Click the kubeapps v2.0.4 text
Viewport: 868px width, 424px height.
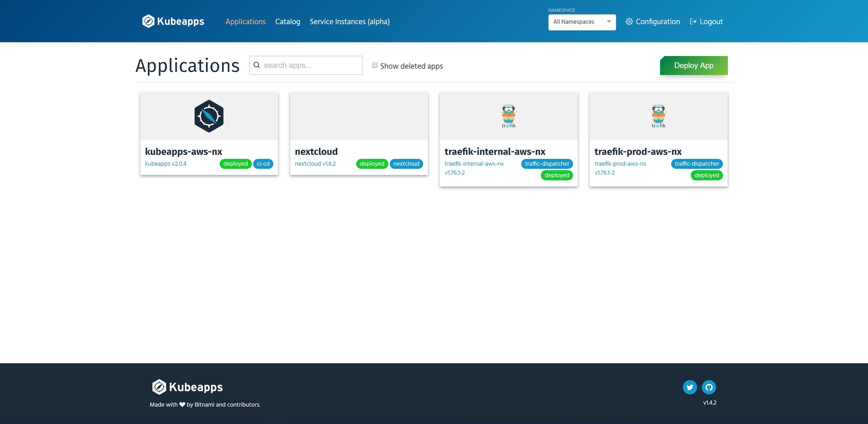pyautogui.click(x=165, y=163)
